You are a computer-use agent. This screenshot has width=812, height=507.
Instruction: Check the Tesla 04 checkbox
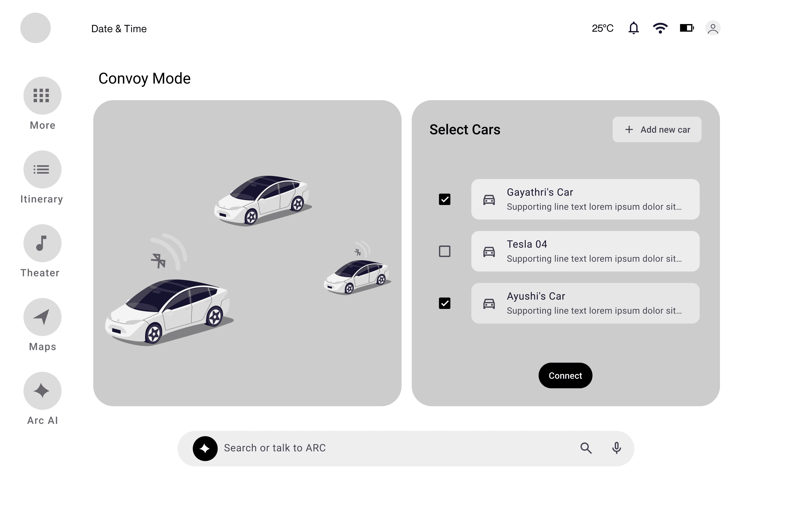pos(445,251)
